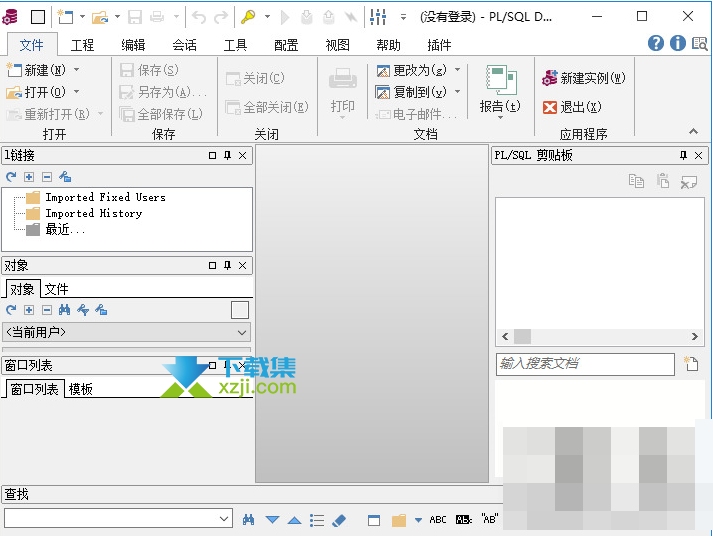Click the binoculars find icon in 对象 panel
The width and height of the screenshot is (713, 536).
65,310
